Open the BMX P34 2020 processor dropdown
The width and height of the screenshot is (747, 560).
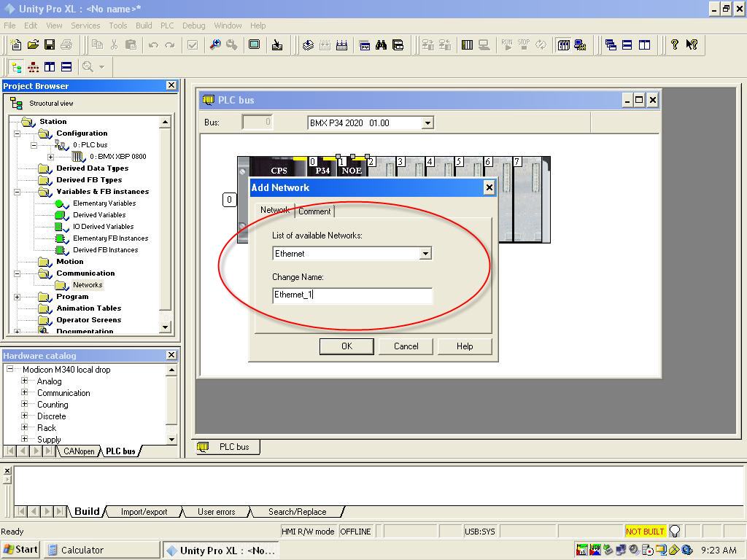[427, 123]
